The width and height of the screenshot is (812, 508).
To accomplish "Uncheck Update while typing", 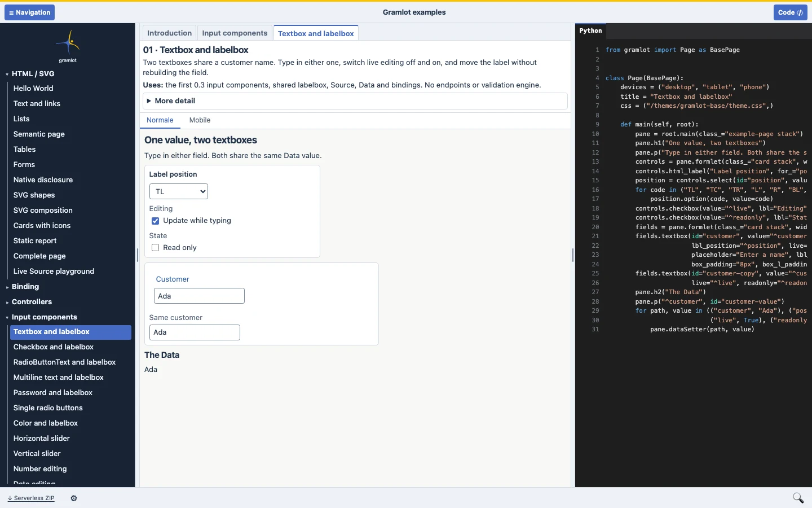I will (155, 221).
